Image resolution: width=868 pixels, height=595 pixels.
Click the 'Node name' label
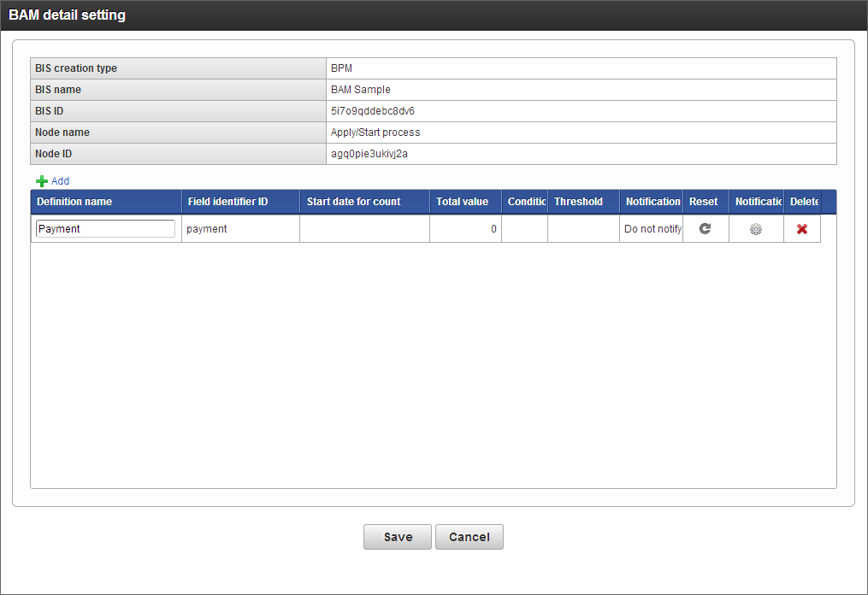62,133
